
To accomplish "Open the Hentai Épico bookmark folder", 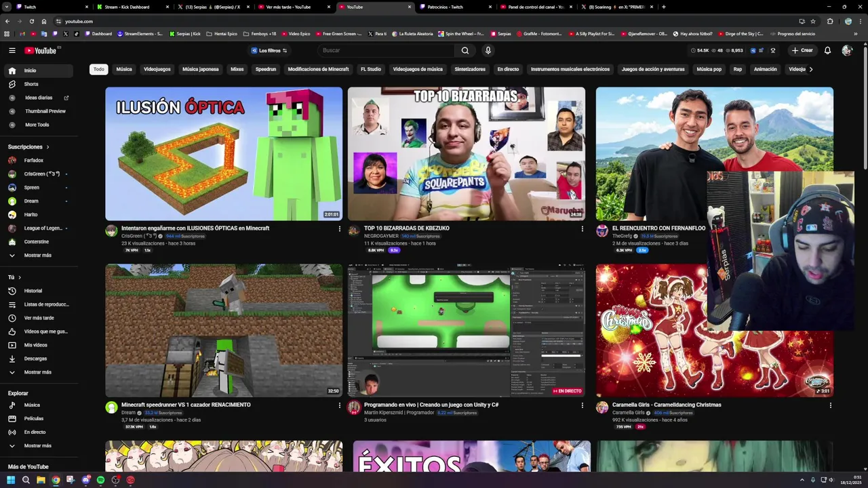I will click(x=222, y=34).
